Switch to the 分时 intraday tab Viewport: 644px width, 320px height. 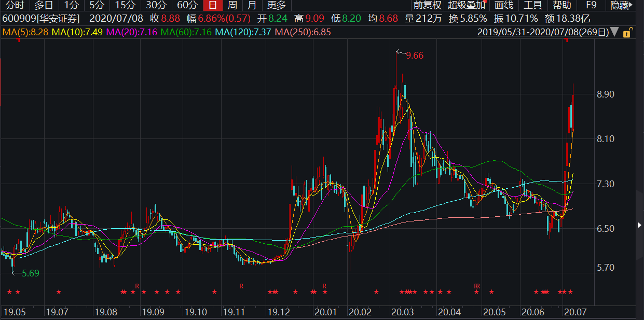(x=15, y=6)
